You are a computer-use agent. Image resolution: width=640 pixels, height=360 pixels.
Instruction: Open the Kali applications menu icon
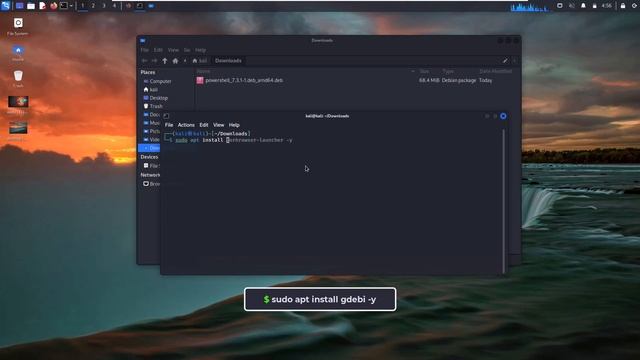click(x=5, y=6)
